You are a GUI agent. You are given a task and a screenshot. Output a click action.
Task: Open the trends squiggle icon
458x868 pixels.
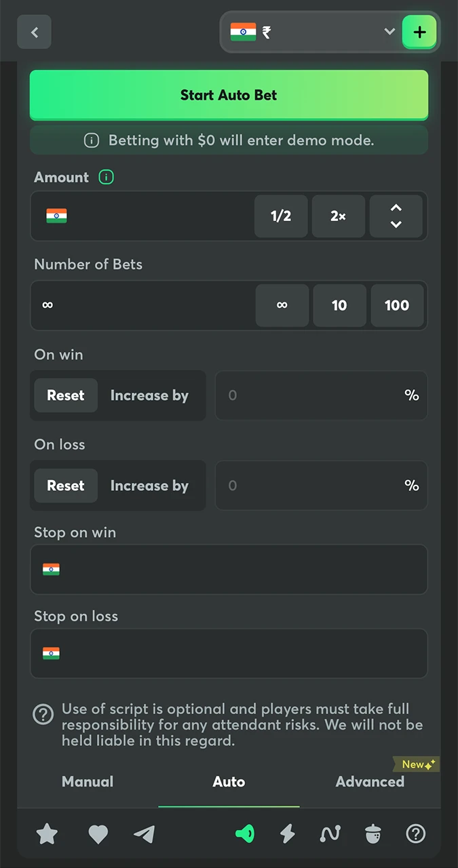330,834
